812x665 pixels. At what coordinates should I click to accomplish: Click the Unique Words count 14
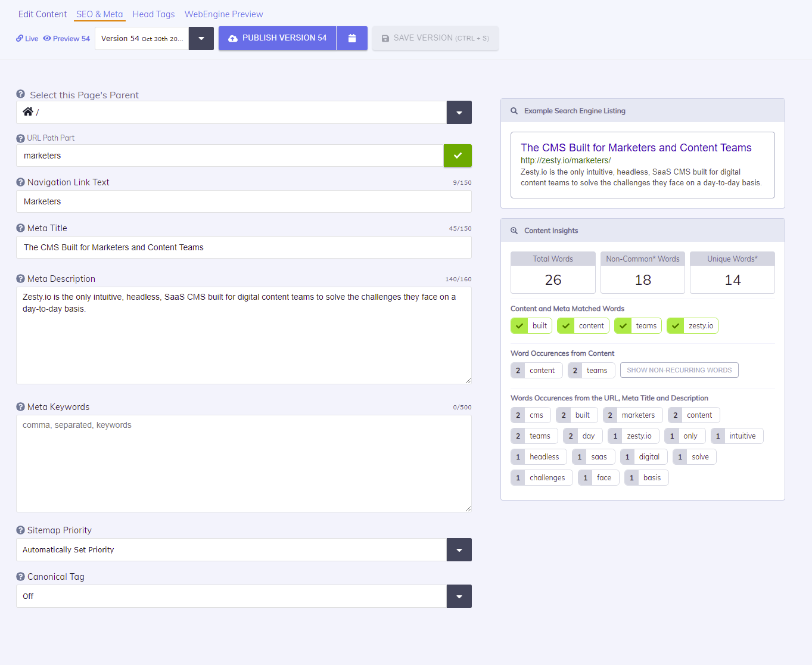pos(733,280)
